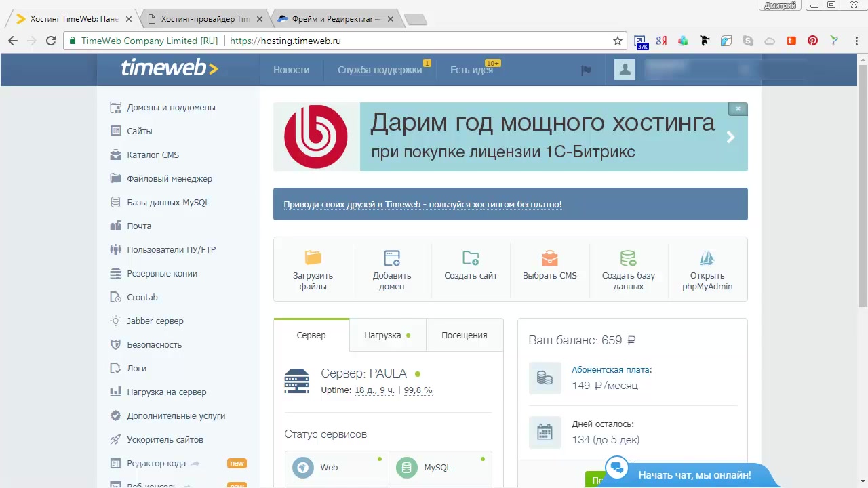Go back in browser history
Viewport: 868px width, 488px height.
(x=13, y=41)
